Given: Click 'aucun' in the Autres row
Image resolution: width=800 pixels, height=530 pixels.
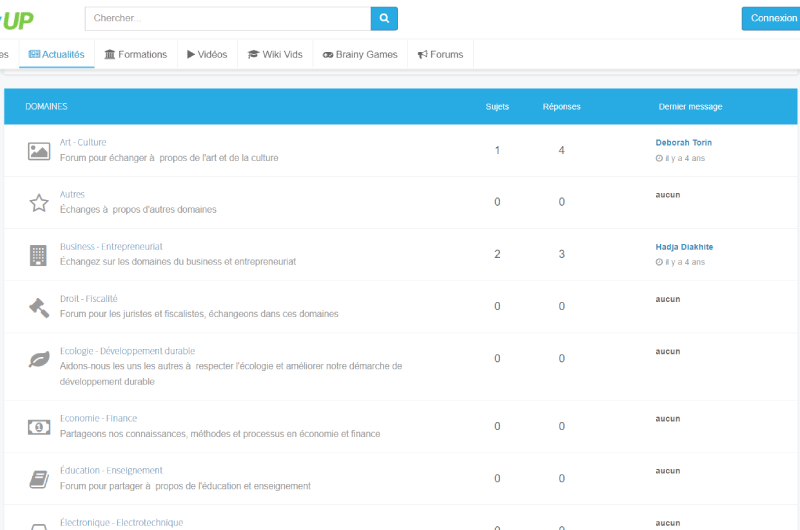Looking at the screenshot, I should click(x=668, y=195).
